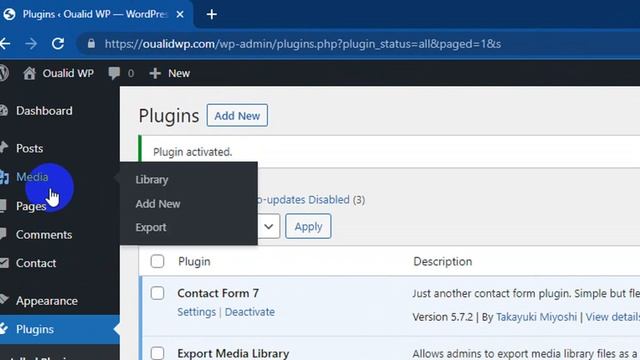Screen dimensions: 640x360
Task: Open Pages in the sidebar
Action: coord(31,206)
